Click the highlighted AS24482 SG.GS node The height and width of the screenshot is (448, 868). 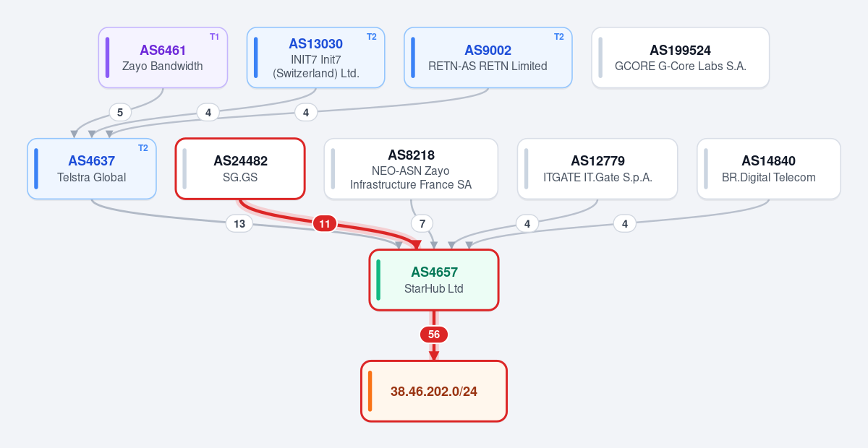(240, 168)
